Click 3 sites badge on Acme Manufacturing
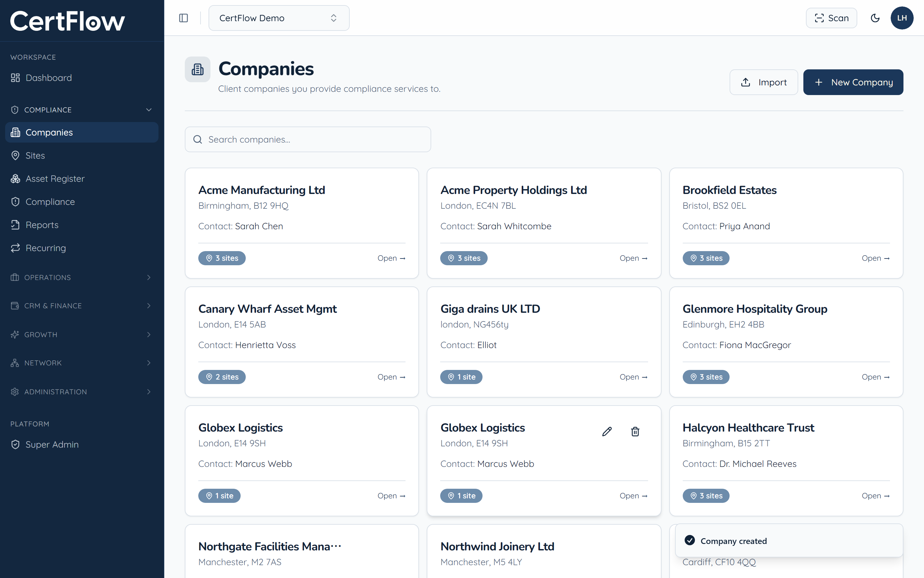Viewport: 924px width, 578px height. (222, 258)
